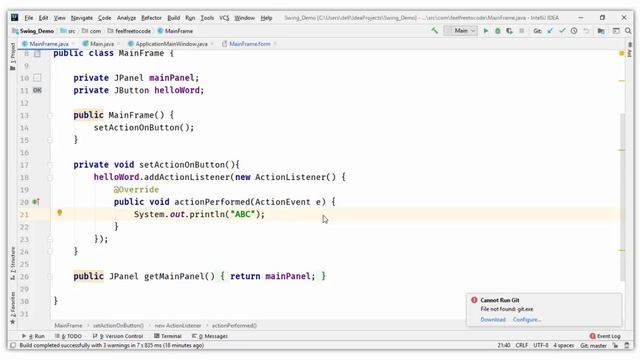
Task: Toggle the Project tool window side tab
Action: click(x=13, y=56)
